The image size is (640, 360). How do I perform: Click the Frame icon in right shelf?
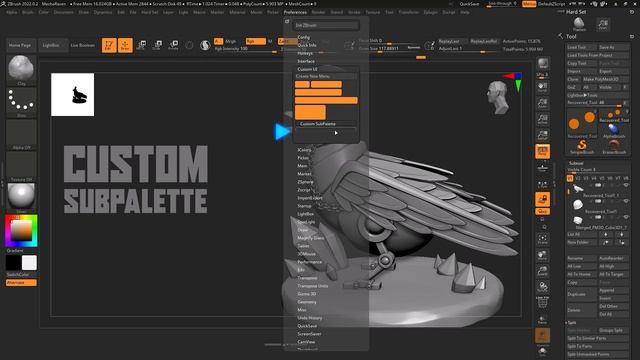coord(542,239)
